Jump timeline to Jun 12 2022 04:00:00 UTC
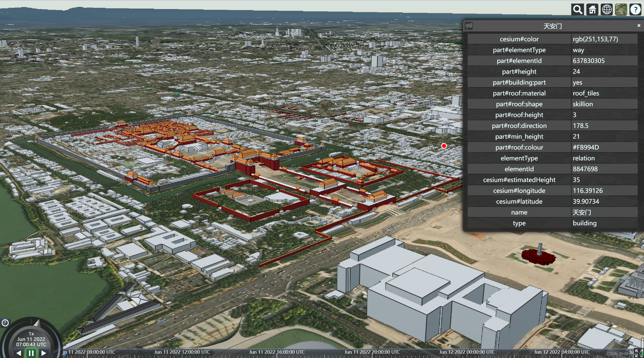This screenshot has width=644, height=358. coord(562,352)
